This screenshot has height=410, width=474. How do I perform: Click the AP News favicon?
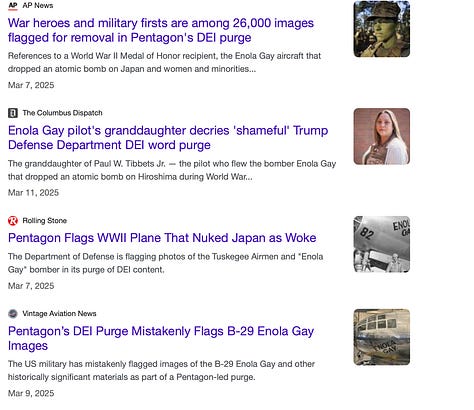(13, 6)
